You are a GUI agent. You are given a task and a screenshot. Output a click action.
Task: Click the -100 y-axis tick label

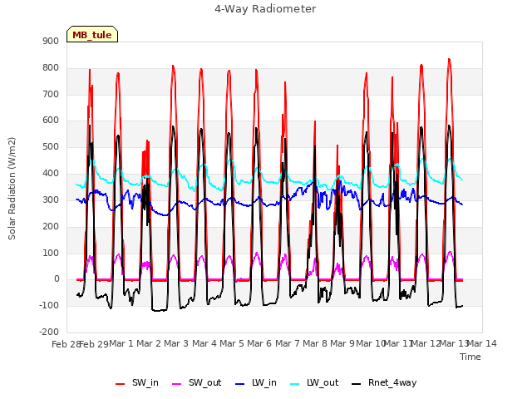tap(49, 305)
